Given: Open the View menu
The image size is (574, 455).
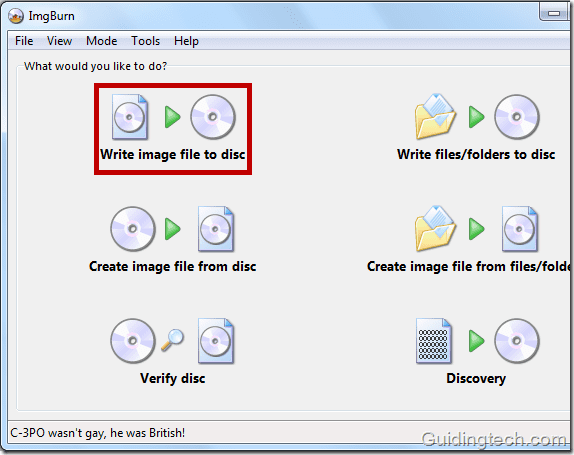Looking at the screenshot, I should point(59,41).
